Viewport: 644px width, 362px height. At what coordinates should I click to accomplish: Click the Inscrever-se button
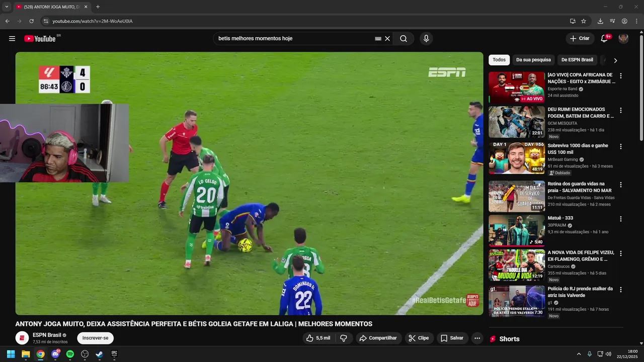(95, 338)
